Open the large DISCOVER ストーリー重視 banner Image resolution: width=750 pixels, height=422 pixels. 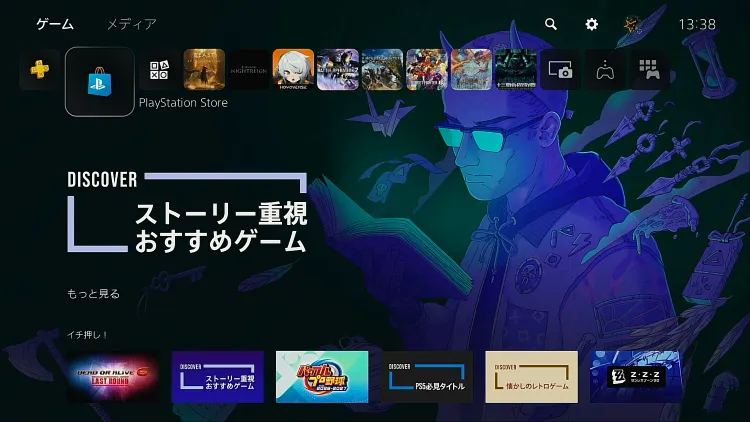point(187,212)
